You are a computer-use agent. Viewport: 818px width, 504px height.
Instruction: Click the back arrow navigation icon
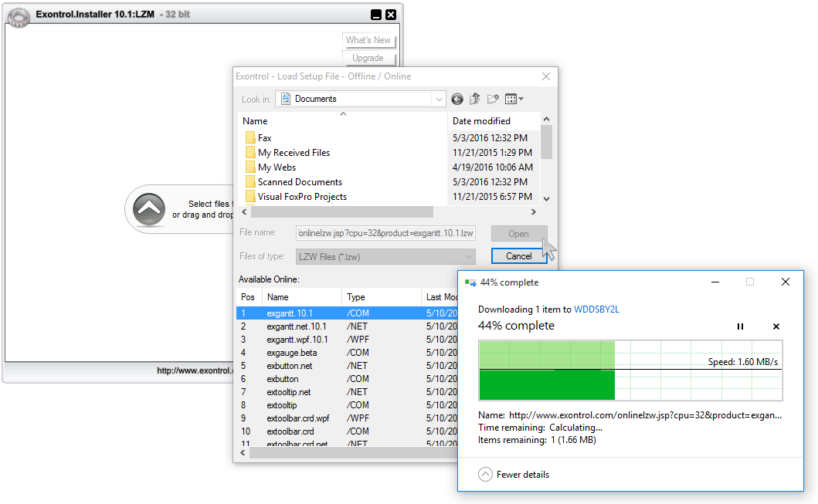[457, 99]
